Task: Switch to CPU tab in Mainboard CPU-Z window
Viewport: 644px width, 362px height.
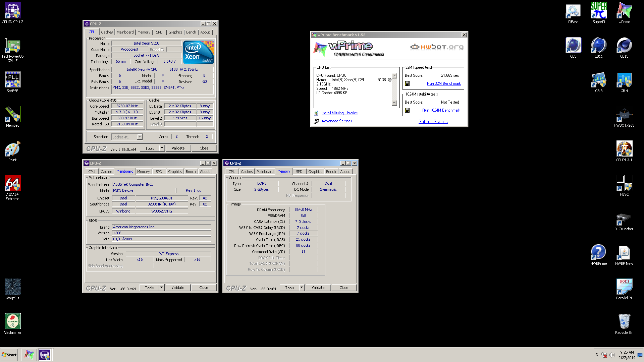Action: coord(92,172)
